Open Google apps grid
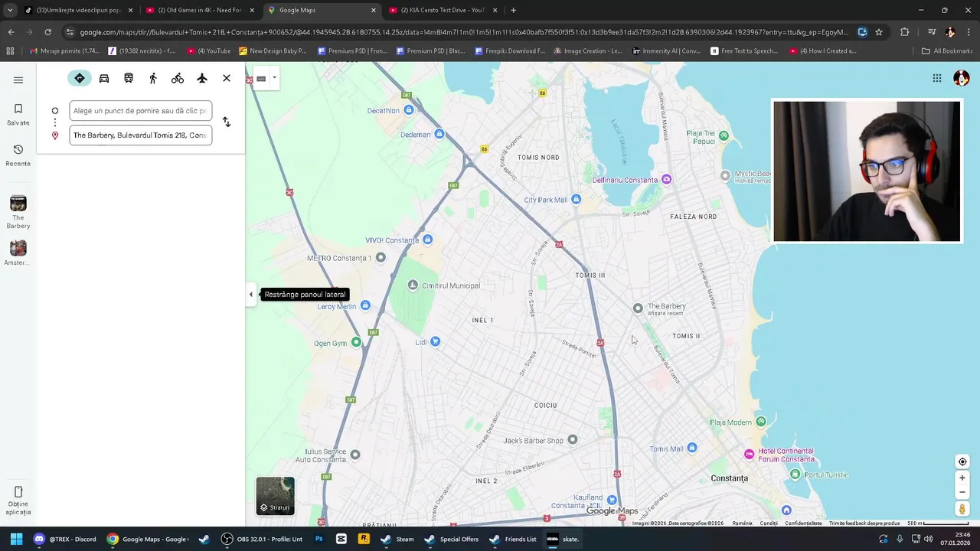This screenshot has height=551, width=980. coord(937,78)
